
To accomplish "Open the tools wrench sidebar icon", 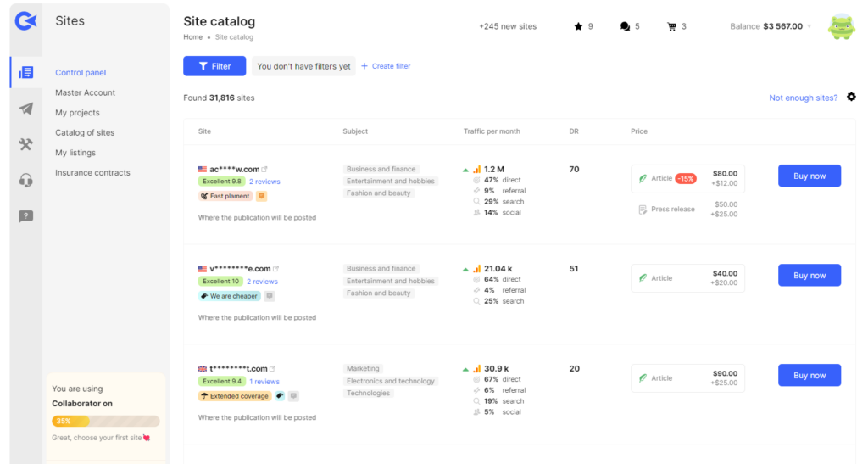I will pos(25,144).
